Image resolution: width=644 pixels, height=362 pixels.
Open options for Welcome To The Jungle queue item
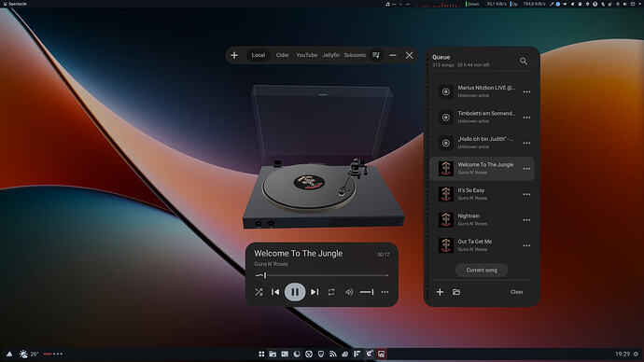[x=526, y=169]
